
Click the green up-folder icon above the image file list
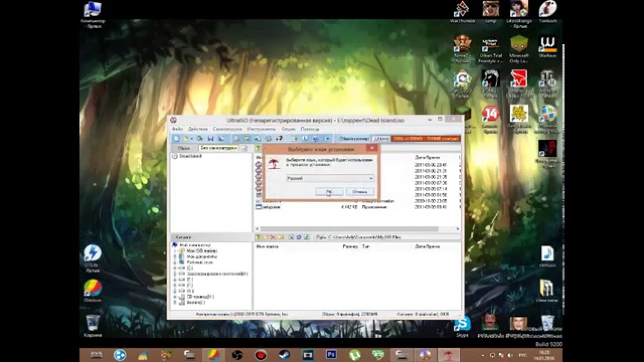pyautogui.click(x=258, y=148)
